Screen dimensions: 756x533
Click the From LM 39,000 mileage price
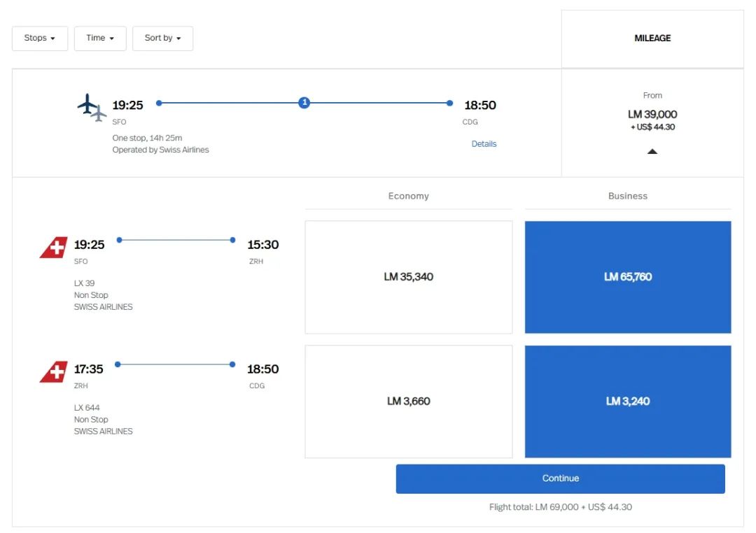[652, 114]
